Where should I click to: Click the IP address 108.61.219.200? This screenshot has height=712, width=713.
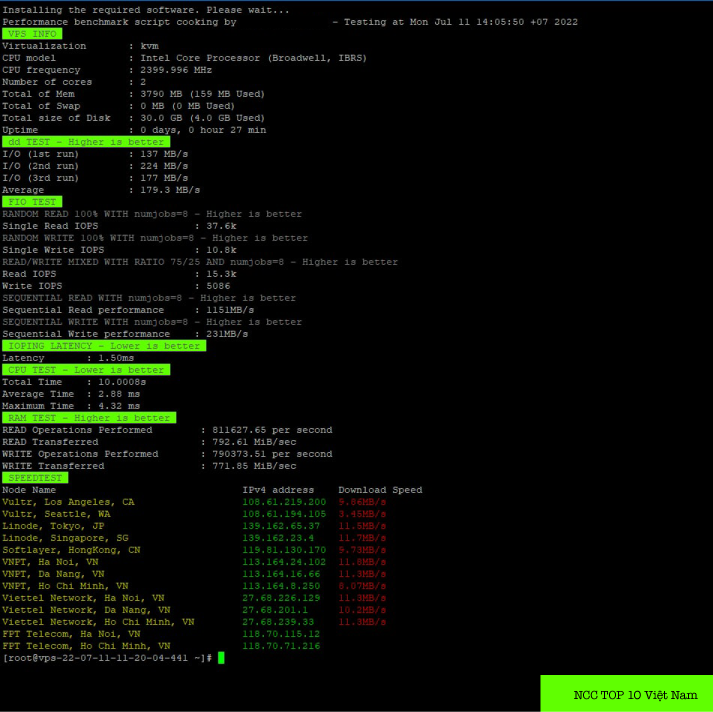pos(284,502)
